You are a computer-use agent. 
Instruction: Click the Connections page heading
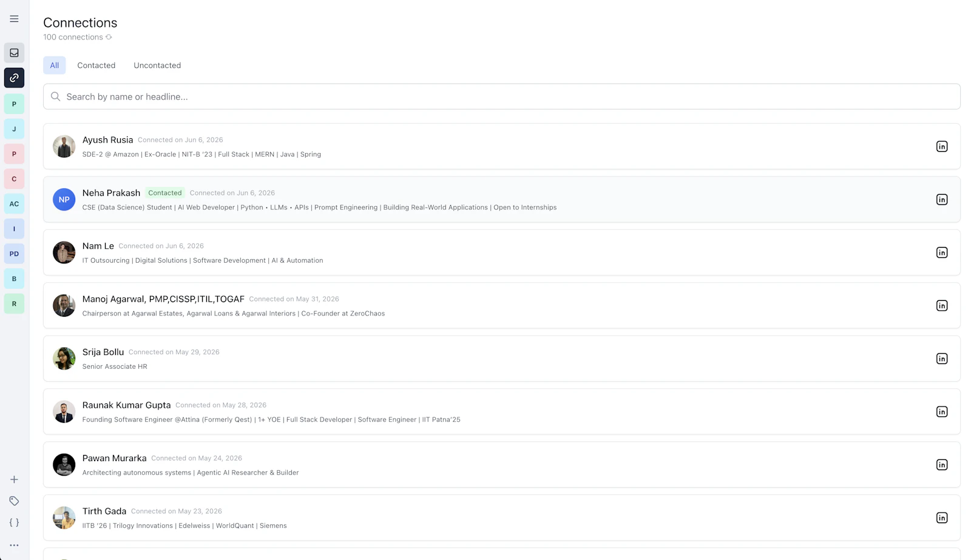[x=80, y=22]
